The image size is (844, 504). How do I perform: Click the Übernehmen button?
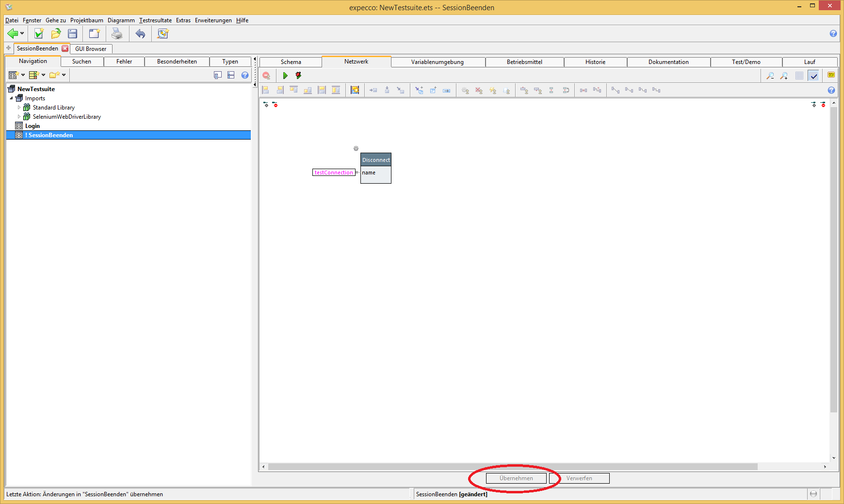[516, 478]
